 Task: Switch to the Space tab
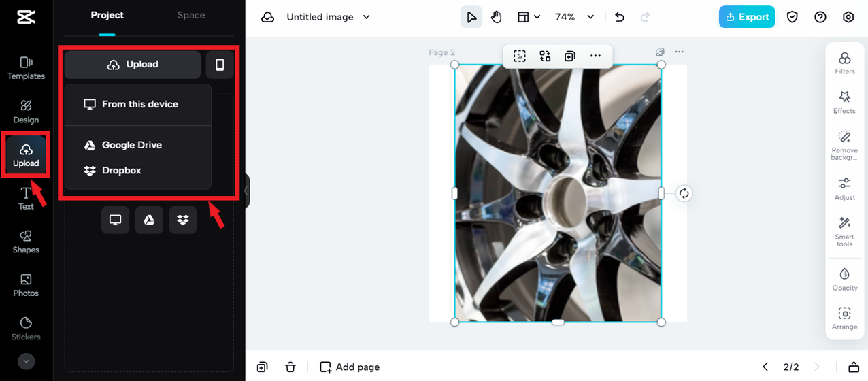click(x=191, y=15)
